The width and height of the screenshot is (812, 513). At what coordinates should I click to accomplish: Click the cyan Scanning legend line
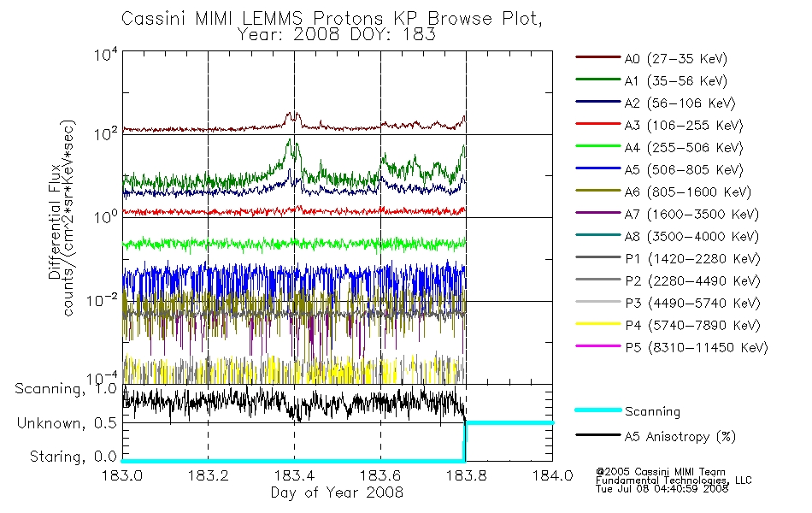597,410
